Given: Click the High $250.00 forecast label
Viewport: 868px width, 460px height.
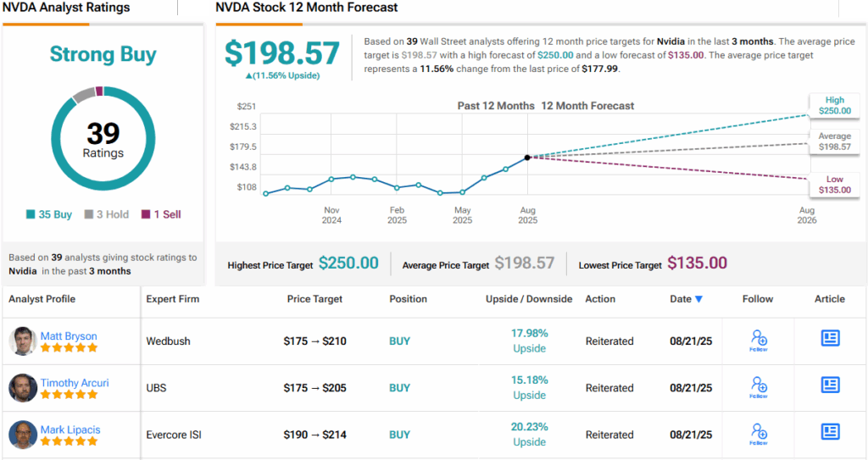Looking at the screenshot, I should (833, 105).
